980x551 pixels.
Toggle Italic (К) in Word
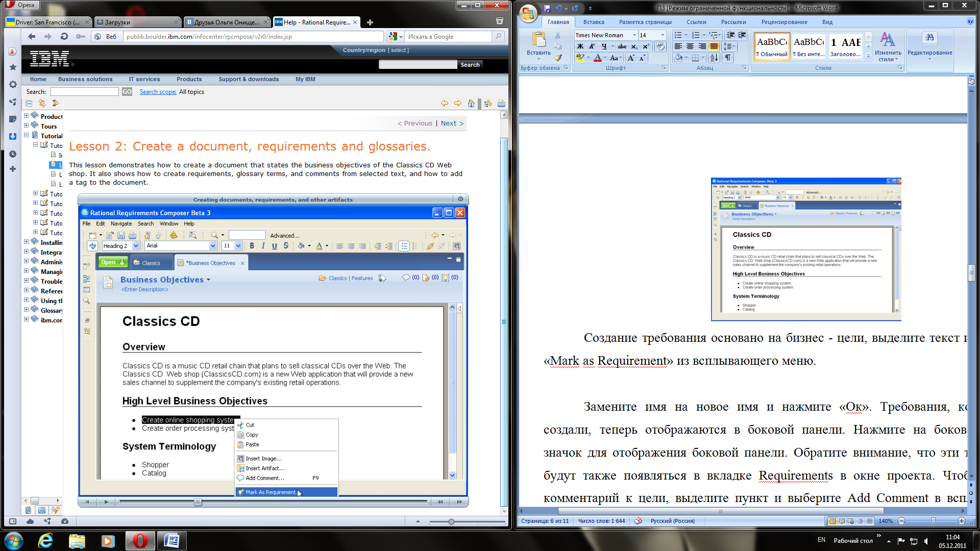pos(592,46)
